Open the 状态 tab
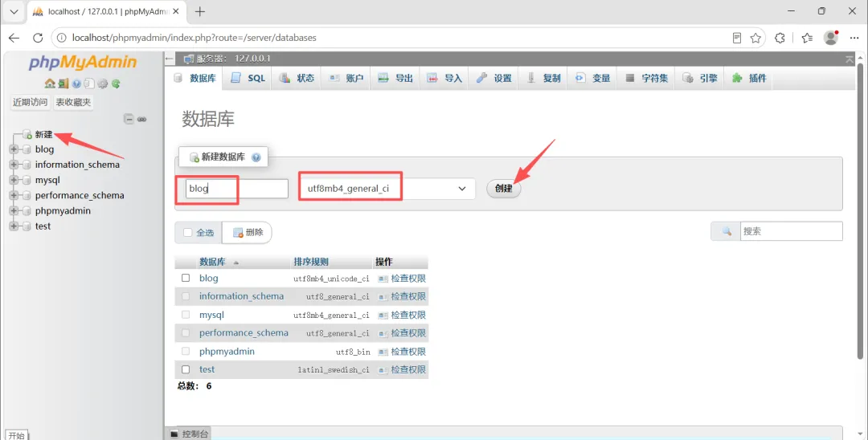The width and height of the screenshot is (868, 440). click(297, 79)
